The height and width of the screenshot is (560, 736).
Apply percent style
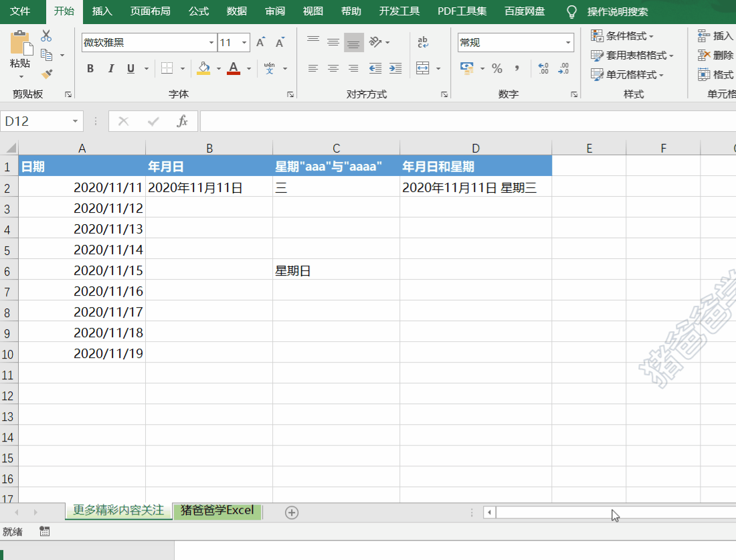497,68
